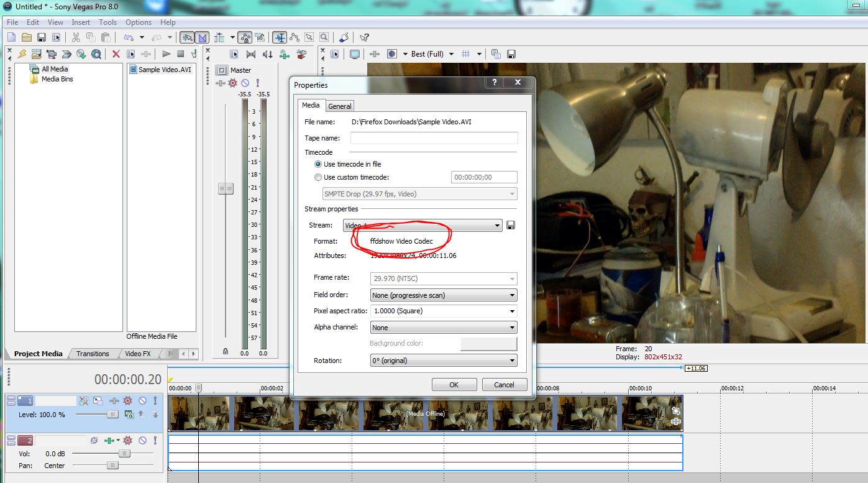Viewport: 868px width, 483px height.
Task: Click Get Media from the Web icon
Action: (96, 54)
